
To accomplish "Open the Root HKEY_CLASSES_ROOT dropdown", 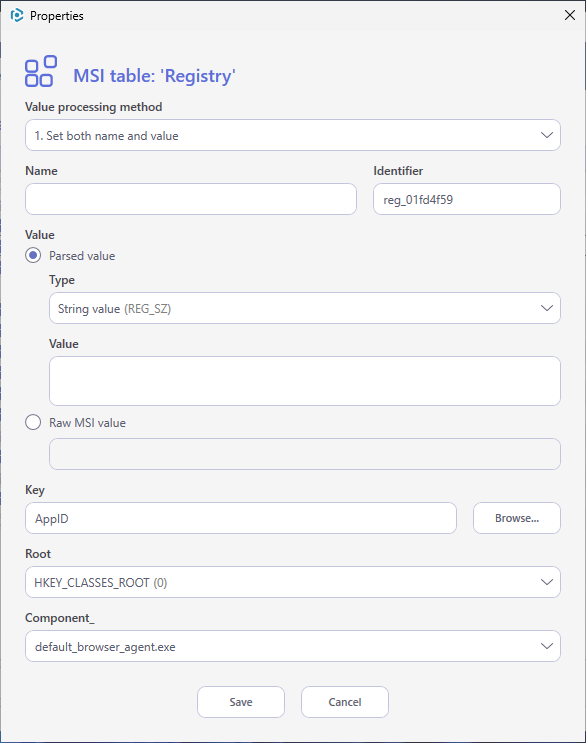I will tap(293, 582).
